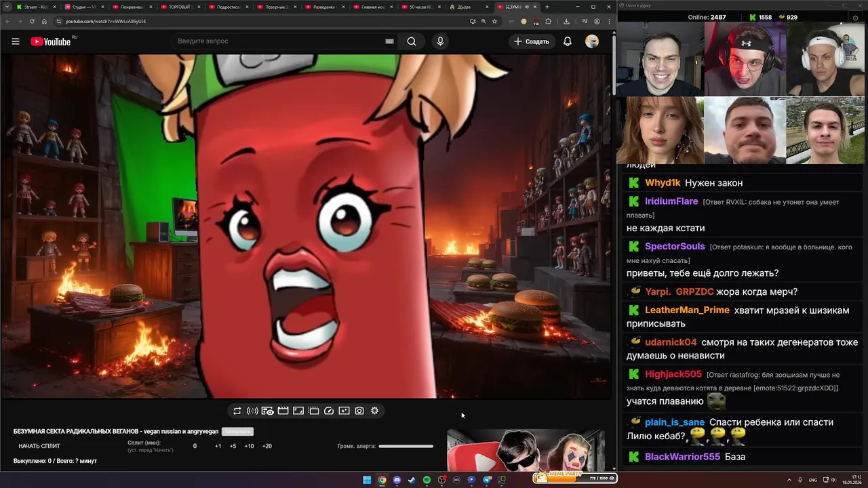Open the chat overlay settings gear
Image resolution: width=868 pixels, height=488 pixels.
[x=855, y=17]
